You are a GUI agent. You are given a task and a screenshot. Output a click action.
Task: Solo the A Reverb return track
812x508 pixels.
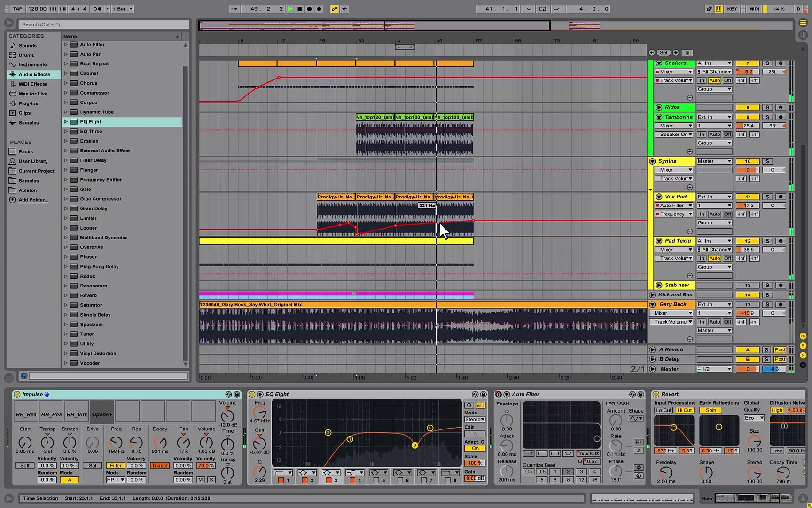[766, 350]
